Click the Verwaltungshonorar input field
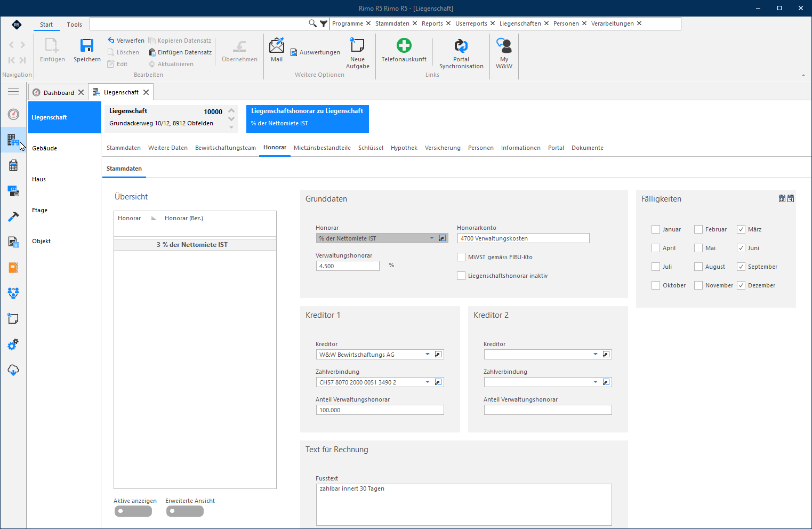812x529 pixels. click(348, 266)
